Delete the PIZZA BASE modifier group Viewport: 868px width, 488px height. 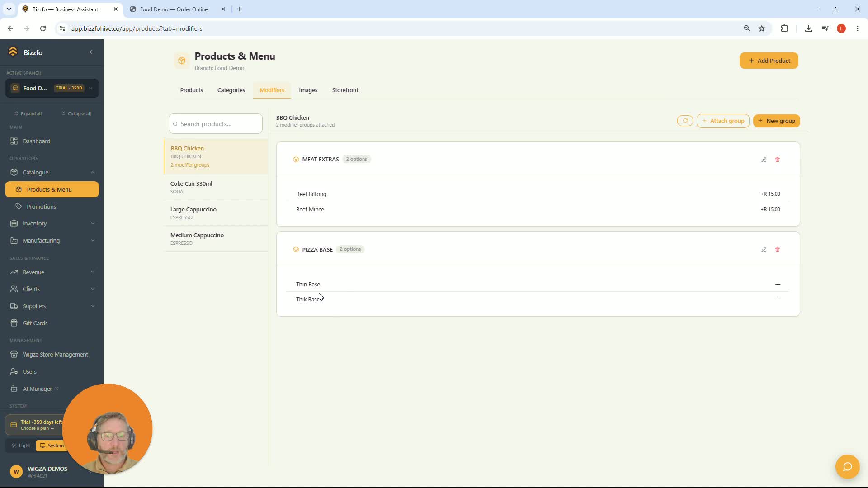[x=778, y=249]
